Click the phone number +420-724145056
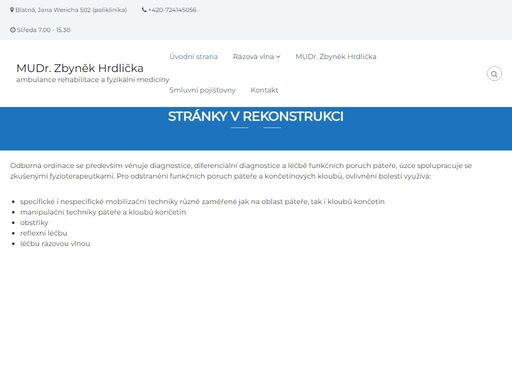This screenshot has height=384, width=512. tap(172, 10)
